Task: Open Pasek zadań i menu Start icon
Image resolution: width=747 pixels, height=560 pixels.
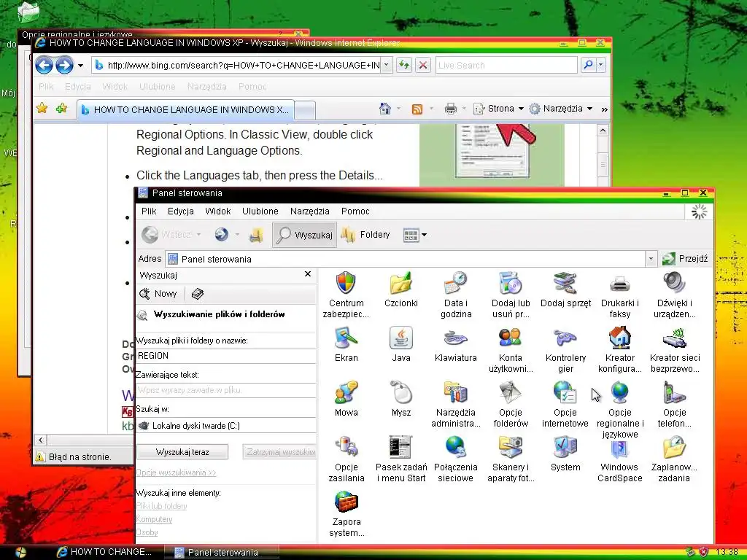Action: tap(400, 459)
